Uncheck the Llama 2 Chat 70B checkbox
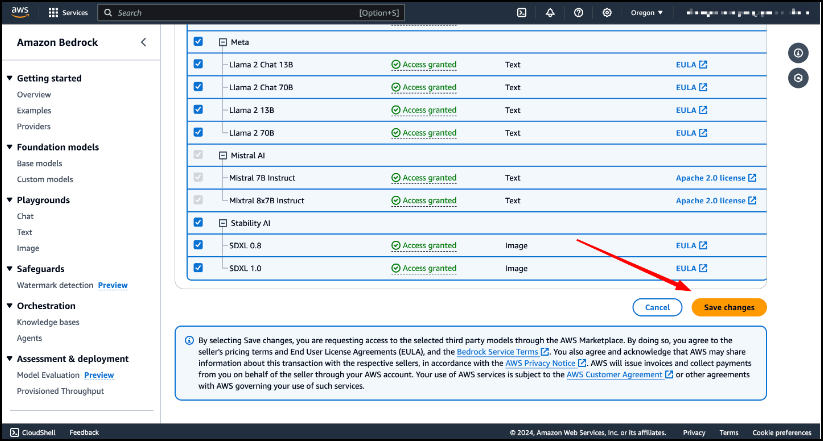Viewport: 823px width, 441px height. 198,87
